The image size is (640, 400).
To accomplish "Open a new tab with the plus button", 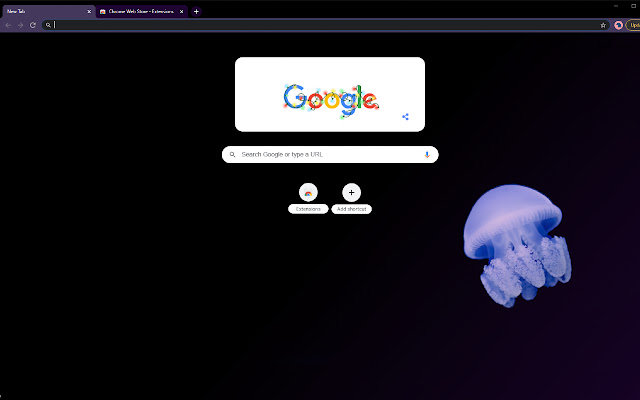I will (196, 11).
